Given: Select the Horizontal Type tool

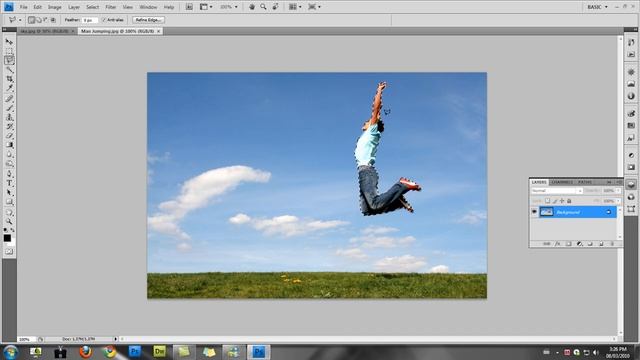Looking at the screenshot, I should [9, 183].
